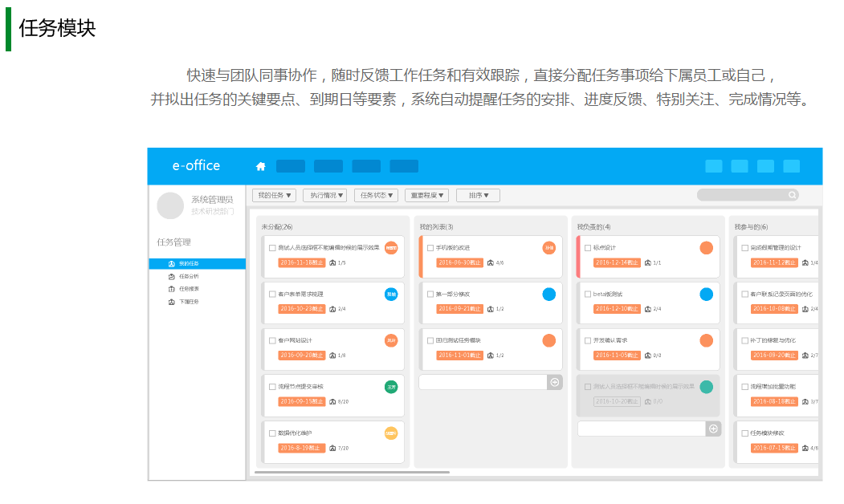Screen dimensions: 844x504
Task: Expand the 重要程度 dropdown
Action: (x=427, y=195)
